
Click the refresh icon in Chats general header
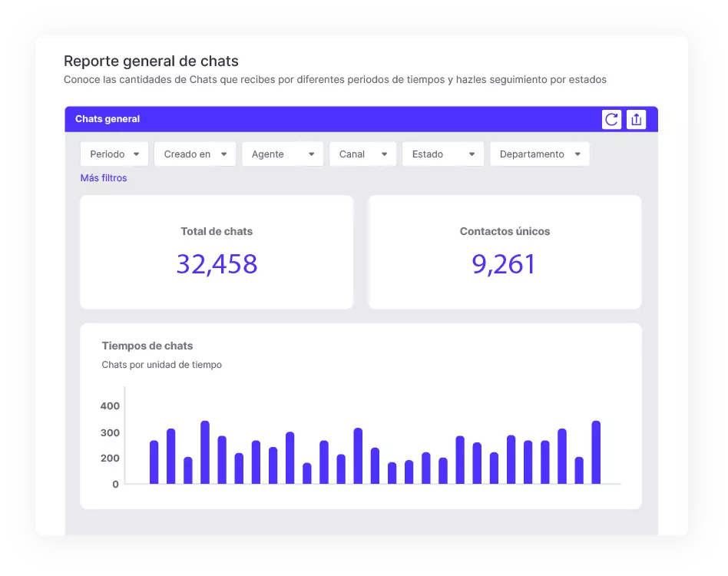pyautogui.click(x=611, y=119)
